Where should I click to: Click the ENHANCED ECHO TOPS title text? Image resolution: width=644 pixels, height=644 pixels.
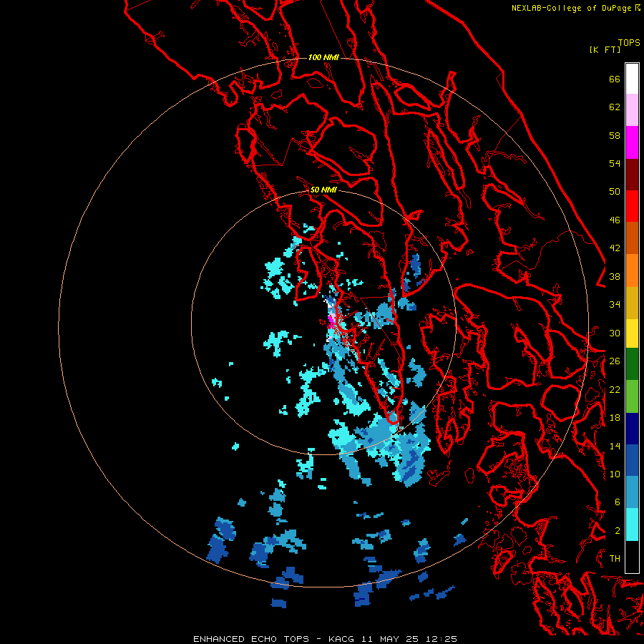click(x=251, y=639)
